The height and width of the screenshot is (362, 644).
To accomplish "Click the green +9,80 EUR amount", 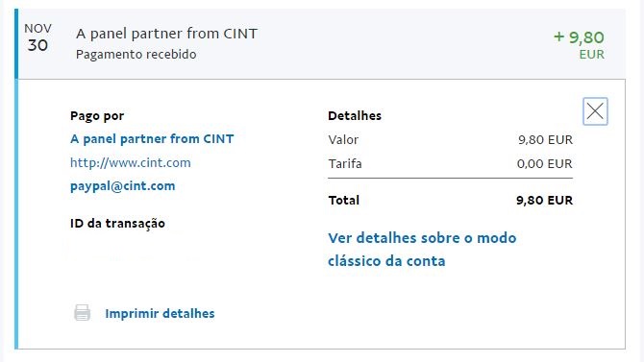I will coord(579,44).
